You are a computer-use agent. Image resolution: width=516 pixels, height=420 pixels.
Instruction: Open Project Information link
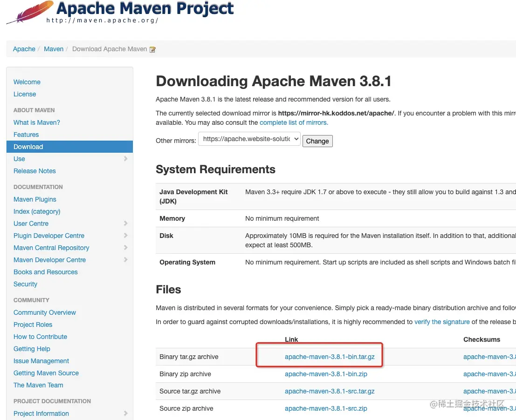[41, 413]
